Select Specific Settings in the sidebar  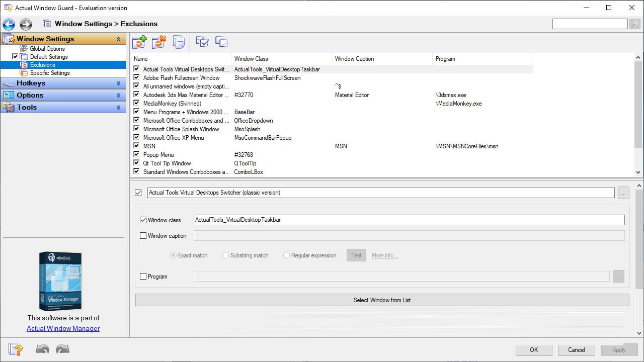(49, 72)
